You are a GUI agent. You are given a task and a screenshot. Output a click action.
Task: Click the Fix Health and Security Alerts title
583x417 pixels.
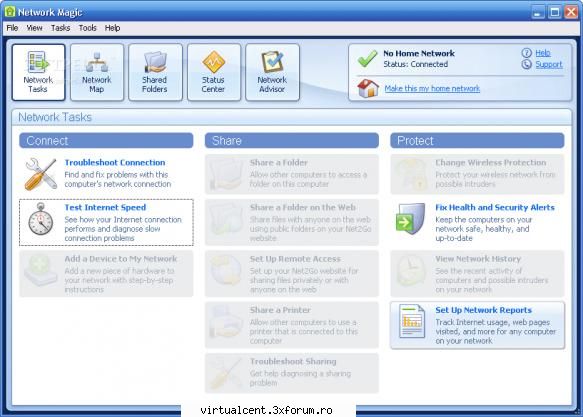(495, 207)
